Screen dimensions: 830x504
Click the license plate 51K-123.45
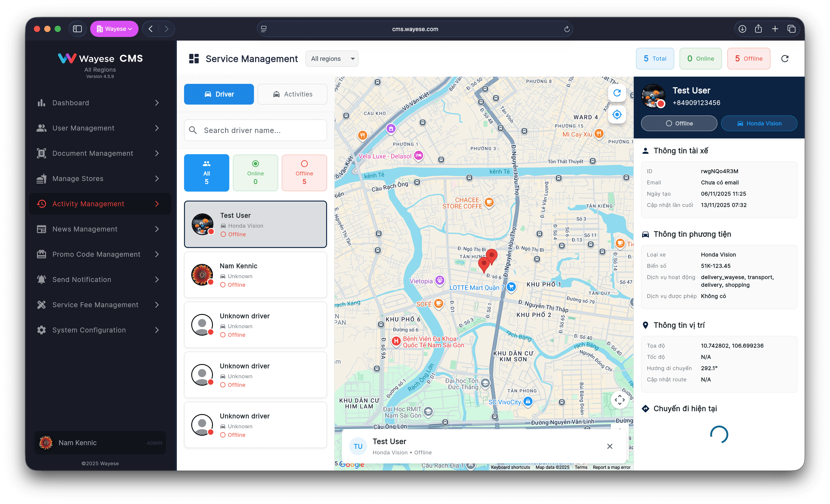(x=715, y=266)
